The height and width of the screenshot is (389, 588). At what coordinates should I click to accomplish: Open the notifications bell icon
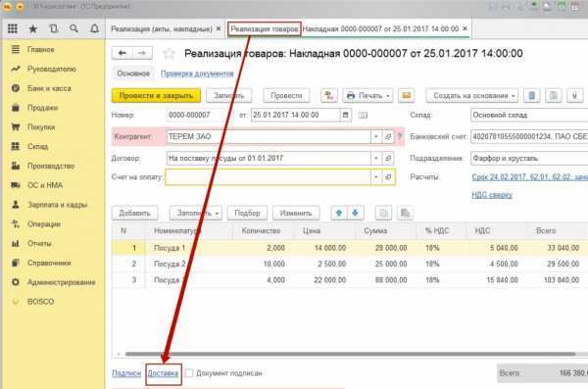click(x=94, y=28)
